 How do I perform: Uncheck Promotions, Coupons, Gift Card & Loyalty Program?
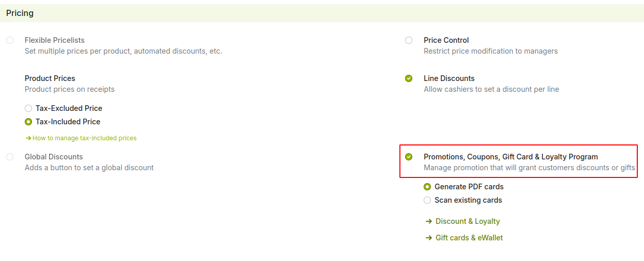(x=409, y=157)
